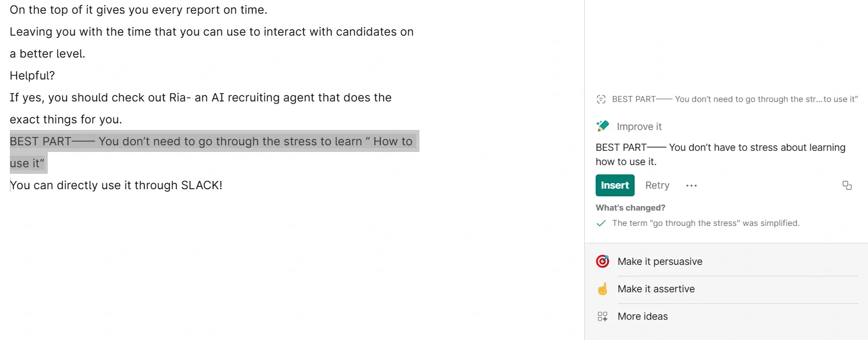The width and height of the screenshot is (868, 340).
Task: Click Retry to regenerate the suggestion
Action: [x=657, y=185]
